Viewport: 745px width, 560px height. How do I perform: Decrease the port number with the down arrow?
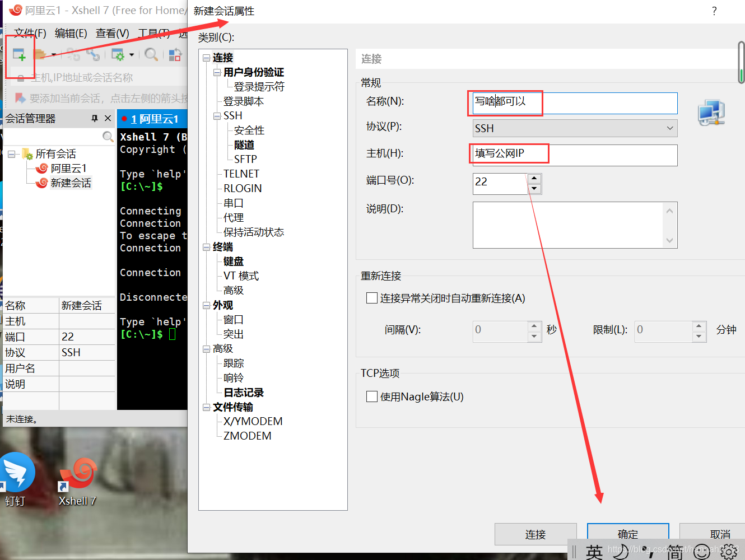(534, 188)
